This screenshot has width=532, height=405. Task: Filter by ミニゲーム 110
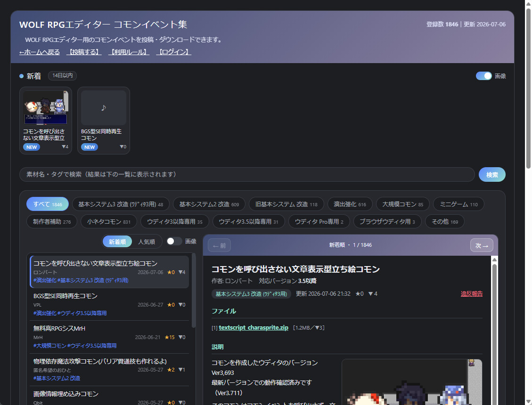458,204
